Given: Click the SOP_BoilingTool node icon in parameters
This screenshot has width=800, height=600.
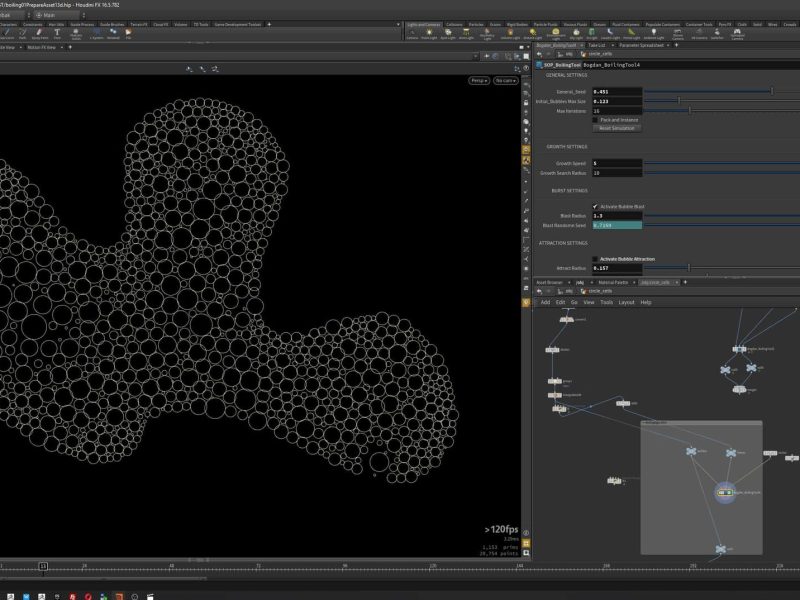Looking at the screenshot, I should (538, 64).
